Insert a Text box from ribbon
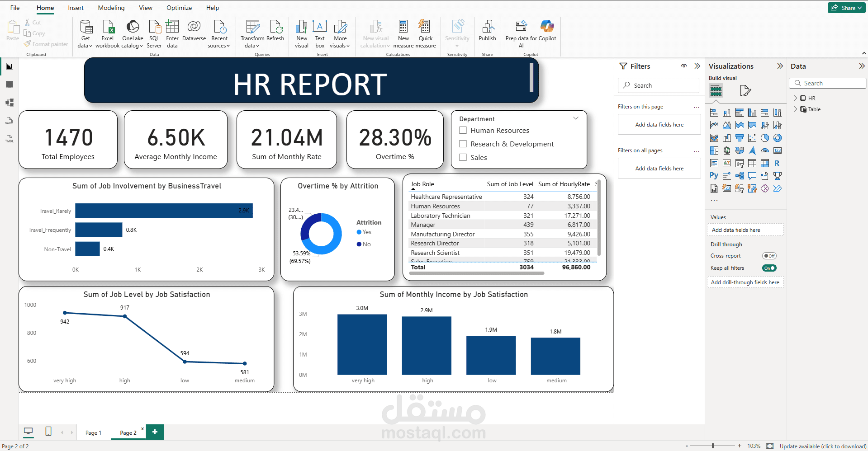The width and height of the screenshot is (868, 451). (x=320, y=34)
